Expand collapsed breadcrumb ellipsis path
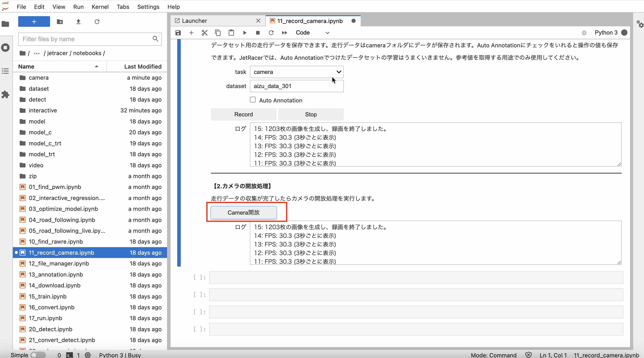 37,53
